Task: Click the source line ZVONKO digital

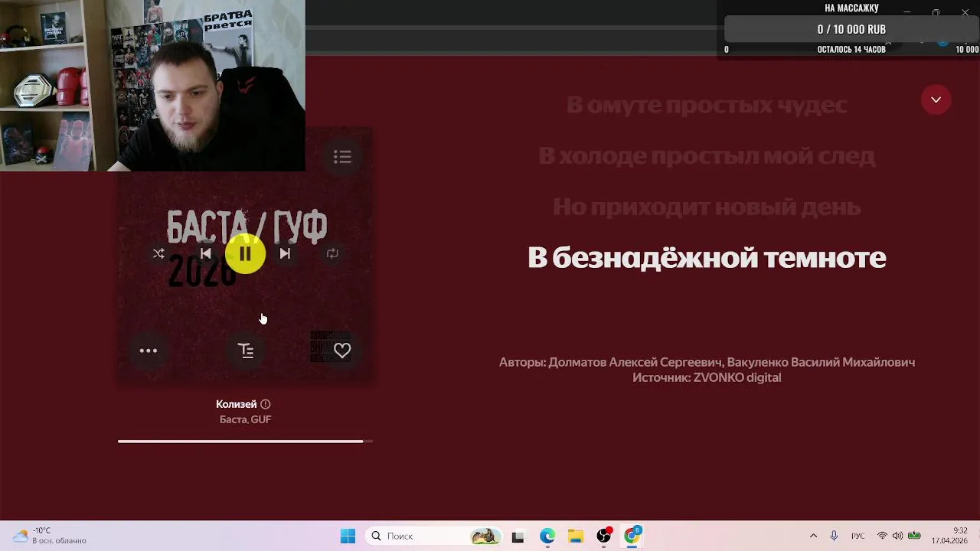Action: point(707,377)
